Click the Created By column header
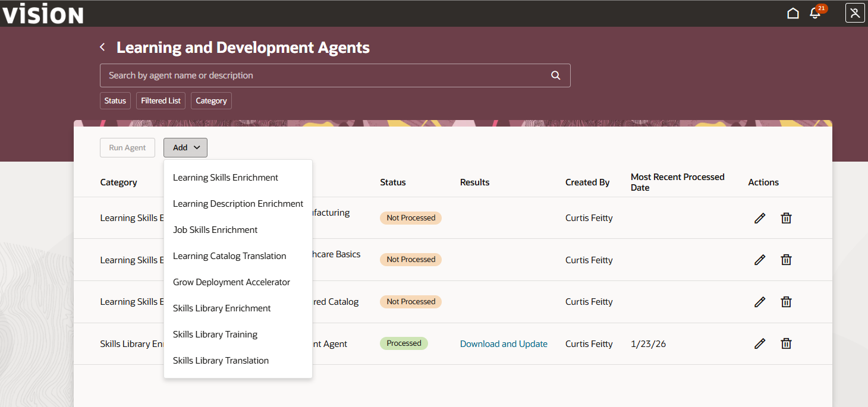Screen dimensions: 868x407 click(x=587, y=182)
